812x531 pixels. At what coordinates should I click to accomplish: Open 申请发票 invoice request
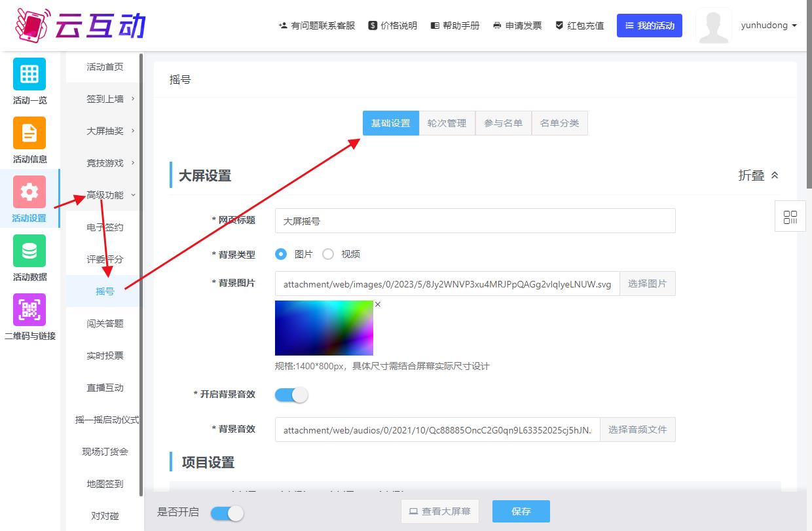click(517, 26)
